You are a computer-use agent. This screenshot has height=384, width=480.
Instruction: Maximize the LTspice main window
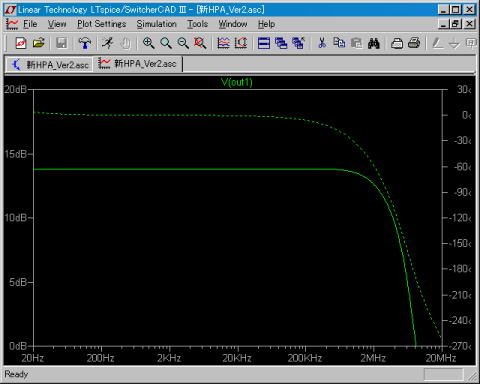coord(455,10)
